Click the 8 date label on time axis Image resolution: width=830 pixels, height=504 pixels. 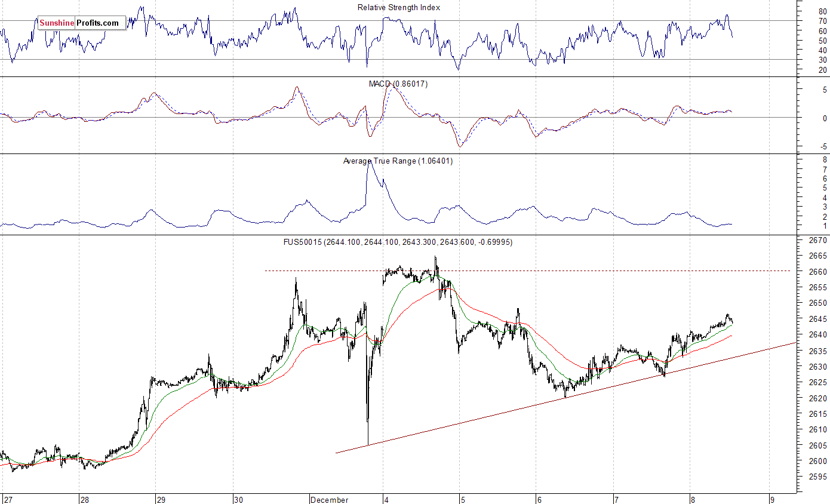[x=693, y=499]
